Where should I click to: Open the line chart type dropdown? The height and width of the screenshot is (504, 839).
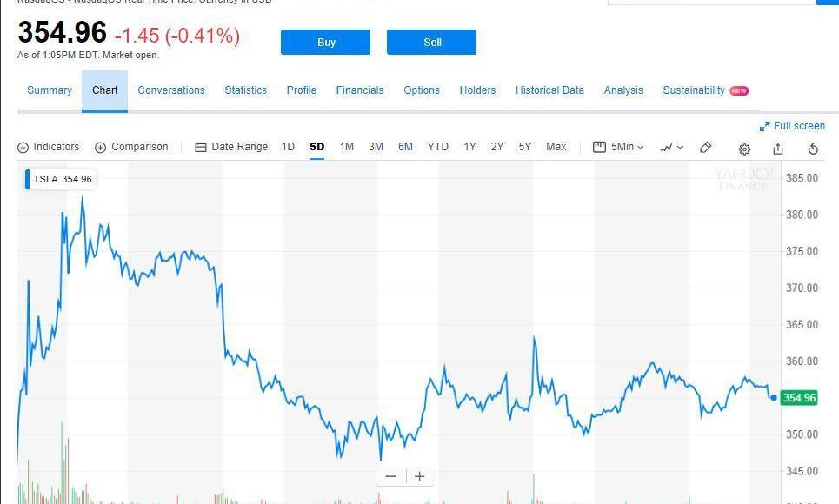[x=671, y=147]
